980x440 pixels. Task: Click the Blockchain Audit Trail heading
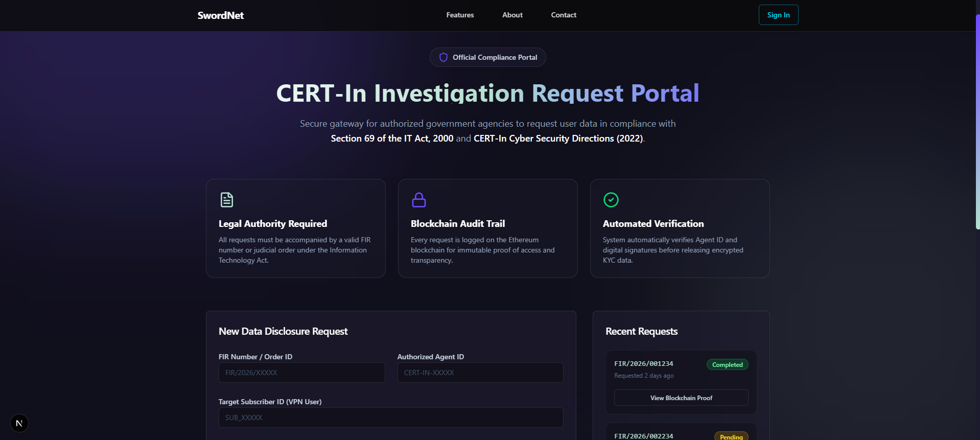pos(457,223)
